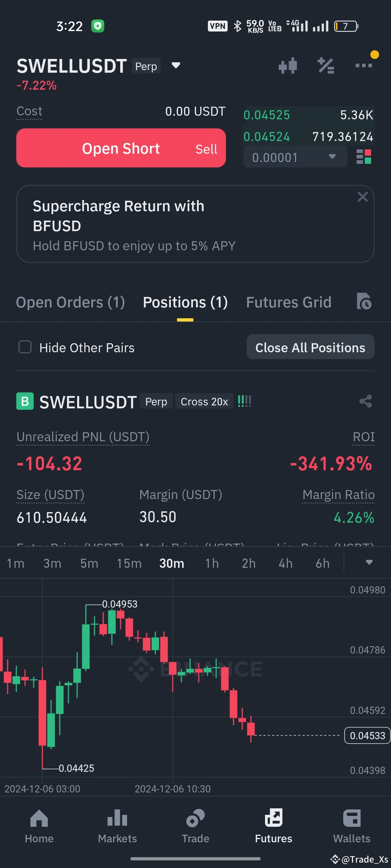Open the 0.00001 price precision dropdown
Screen dimensions: 391x868
point(295,157)
